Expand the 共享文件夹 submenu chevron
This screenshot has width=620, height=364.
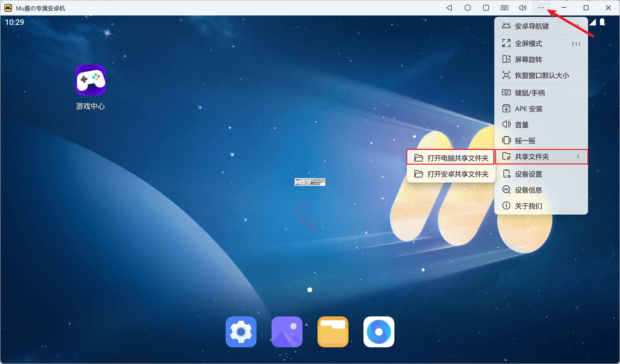(578, 156)
